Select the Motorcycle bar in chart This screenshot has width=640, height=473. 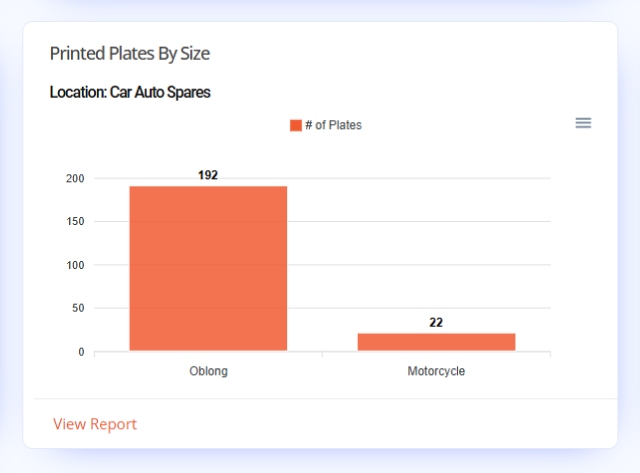coord(436,342)
